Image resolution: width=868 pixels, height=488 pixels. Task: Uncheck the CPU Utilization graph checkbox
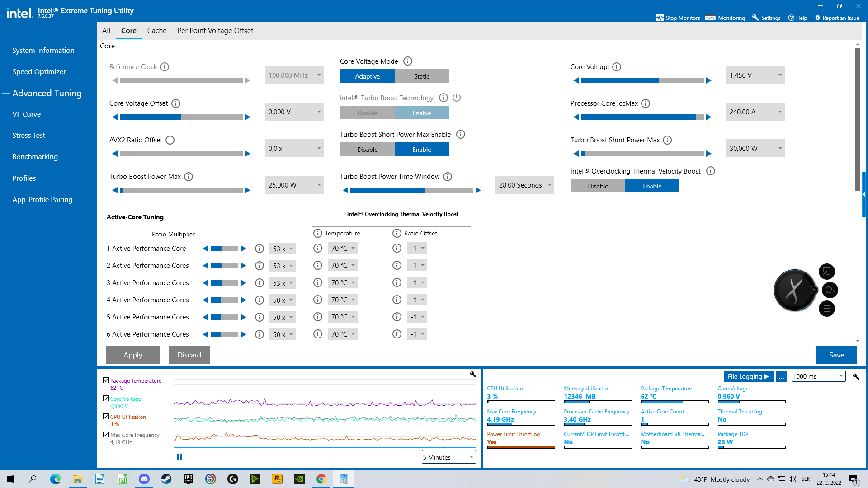pyautogui.click(x=106, y=417)
